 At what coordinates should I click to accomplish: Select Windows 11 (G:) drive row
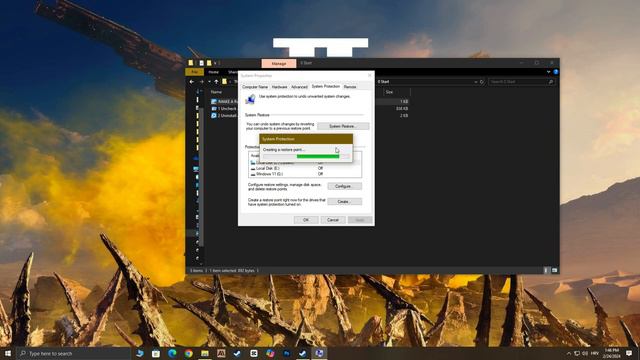tap(305, 174)
